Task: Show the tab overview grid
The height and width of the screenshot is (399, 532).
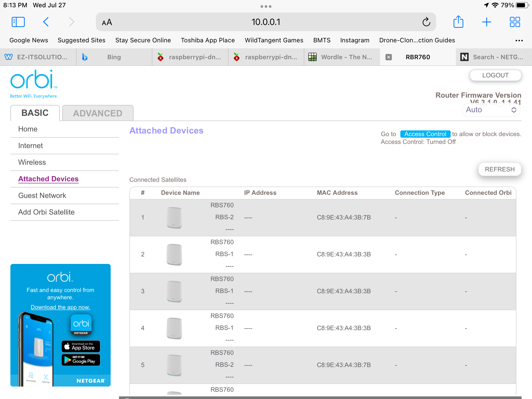Action: [x=515, y=22]
